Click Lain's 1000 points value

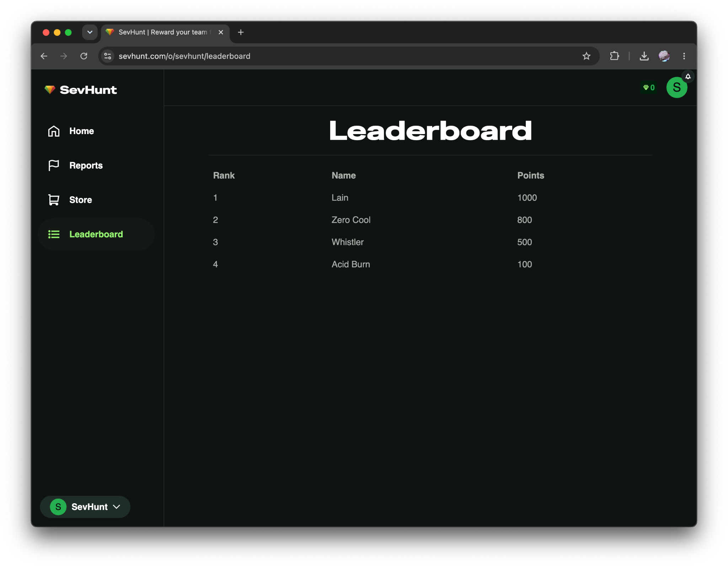click(527, 198)
